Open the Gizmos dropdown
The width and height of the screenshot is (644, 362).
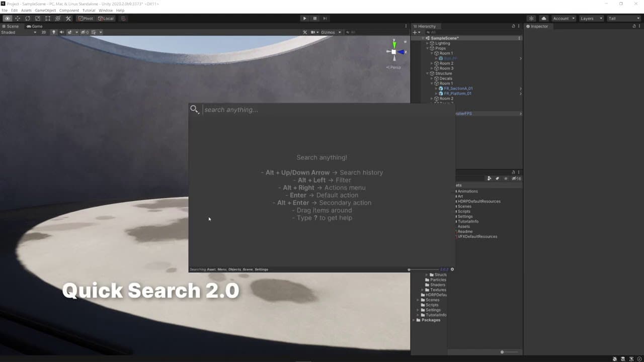point(332,32)
